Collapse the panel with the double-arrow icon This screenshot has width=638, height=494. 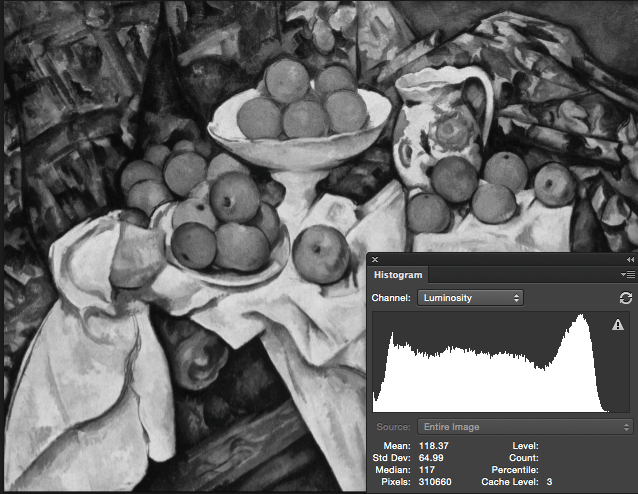point(629,260)
